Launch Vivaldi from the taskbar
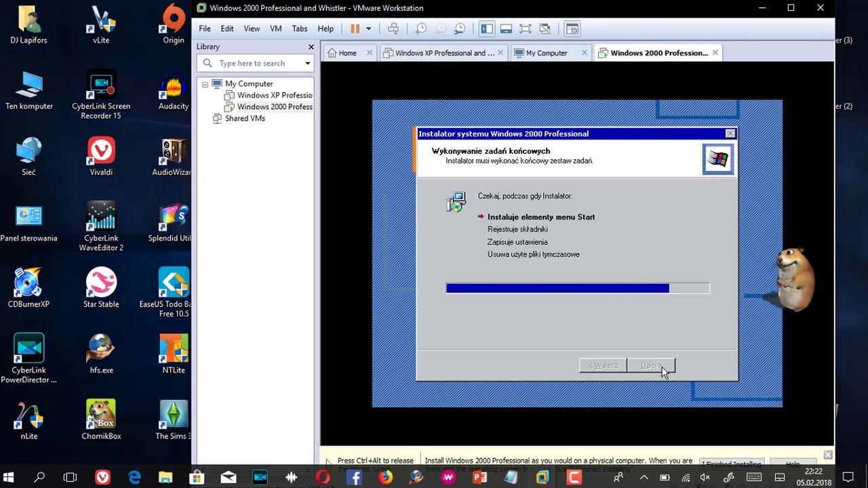The image size is (868, 488). [102, 478]
